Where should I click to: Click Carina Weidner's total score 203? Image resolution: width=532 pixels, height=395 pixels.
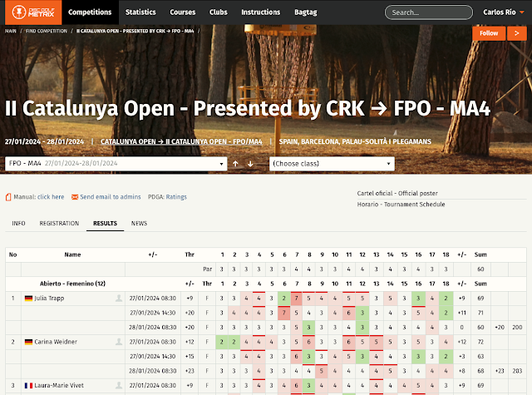tap(517, 371)
